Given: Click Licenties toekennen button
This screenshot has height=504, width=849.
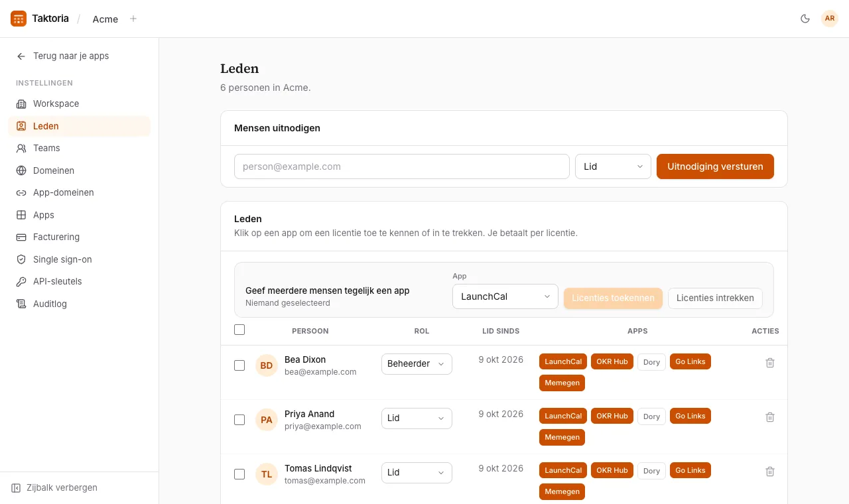Looking at the screenshot, I should [x=613, y=298].
